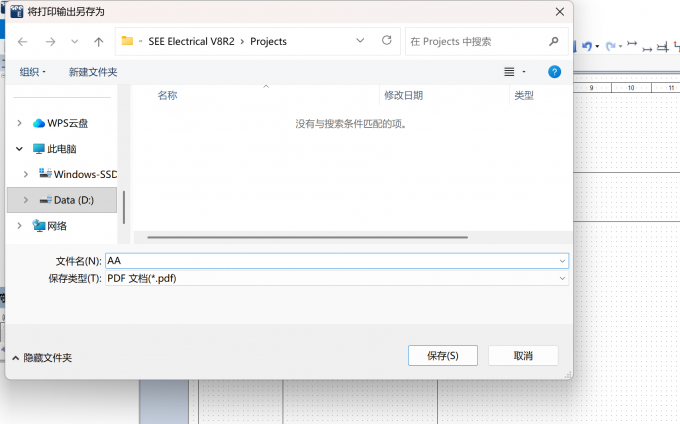Click the 保存(S) button
The width and height of the screenshot is (680, 424).
(443, 356)
